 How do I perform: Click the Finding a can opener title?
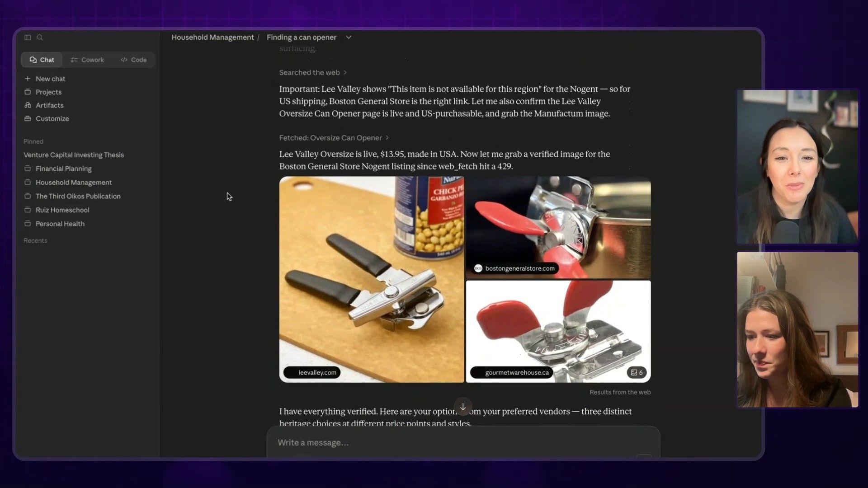coord(302,38)
